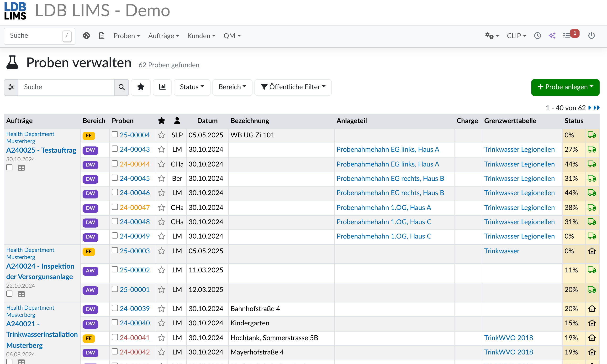Image resolution: width=607 pixels, height=364 pixels.
Task: Open table view icon under A240025
Action: 21,168
